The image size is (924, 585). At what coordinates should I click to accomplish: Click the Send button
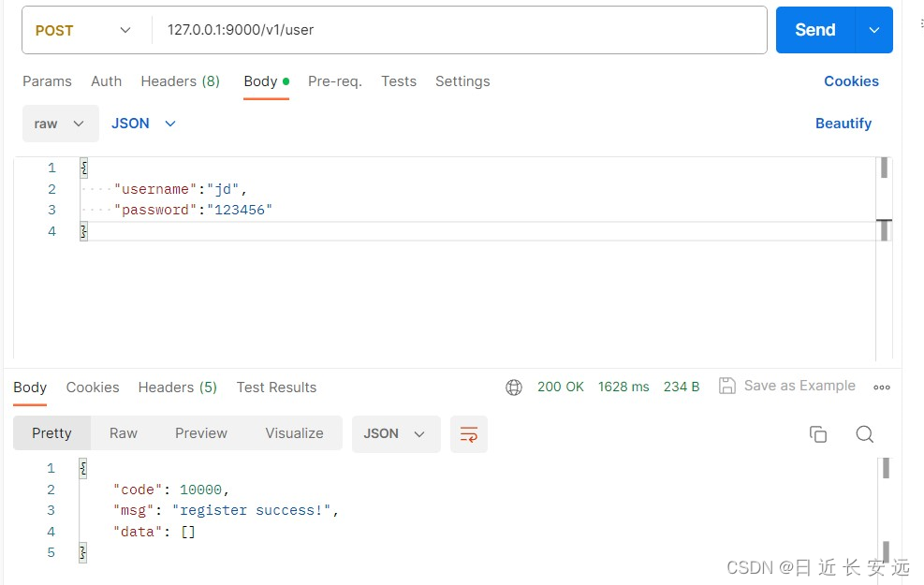[x=815, y=30]
